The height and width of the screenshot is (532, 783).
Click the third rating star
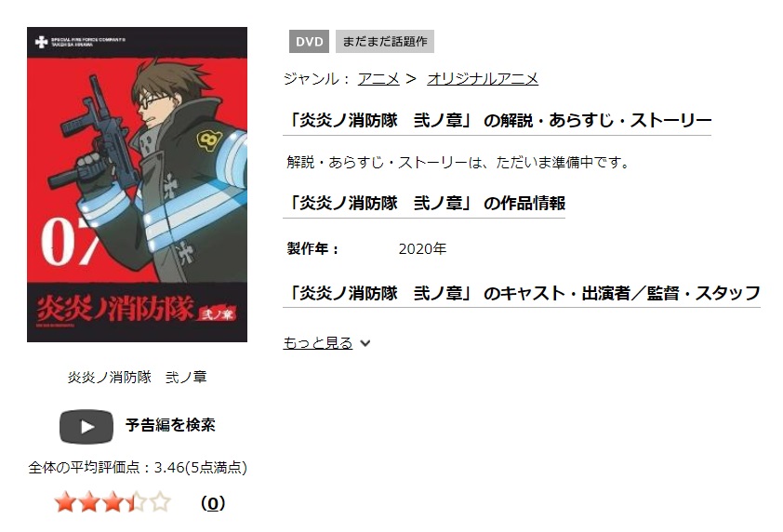click(113, 502)
